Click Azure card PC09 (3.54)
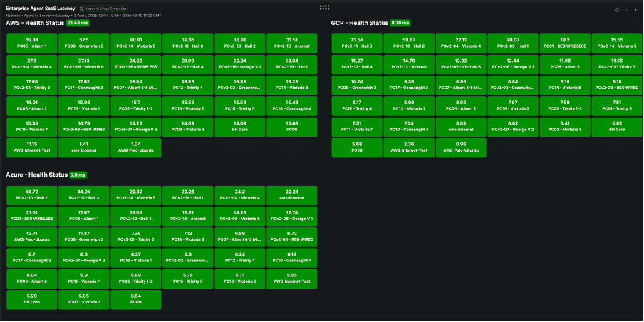Screen dimensions: 644x322 click(136, 300)
